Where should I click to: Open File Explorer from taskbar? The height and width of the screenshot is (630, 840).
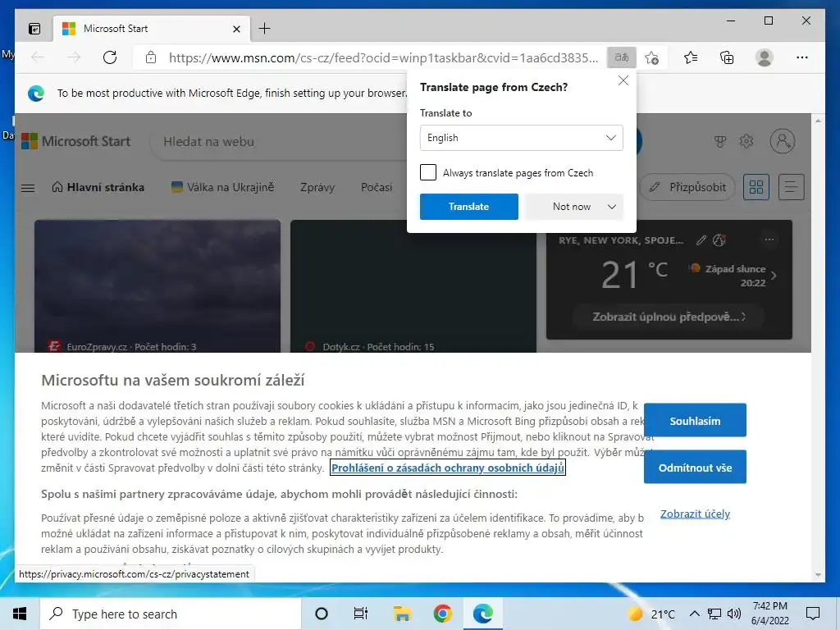pos(402,614)
